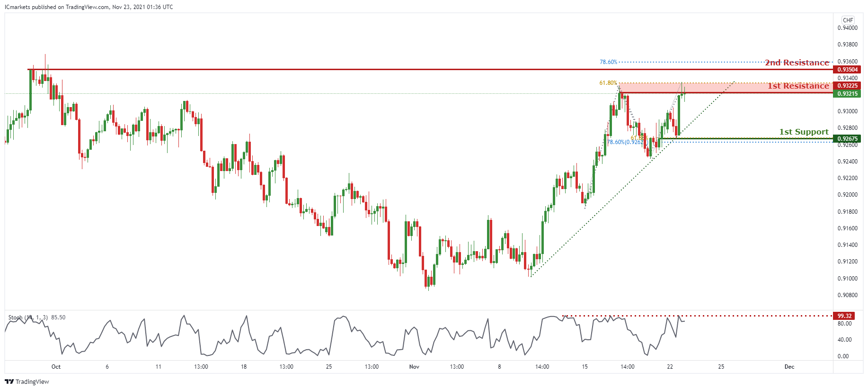Click the '8' date axis label
The height and width of the screenshot is (390, 868).
(x=499, y=367)
